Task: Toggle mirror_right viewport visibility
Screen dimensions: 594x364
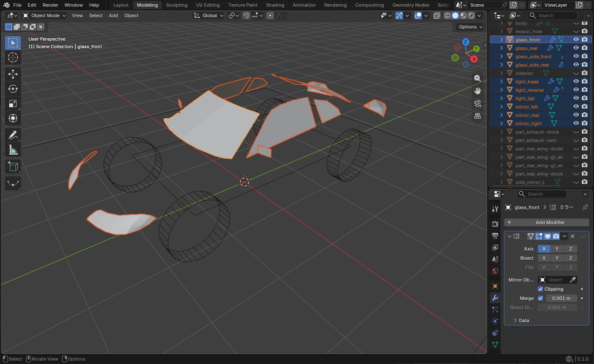Action: pos(576,124)
